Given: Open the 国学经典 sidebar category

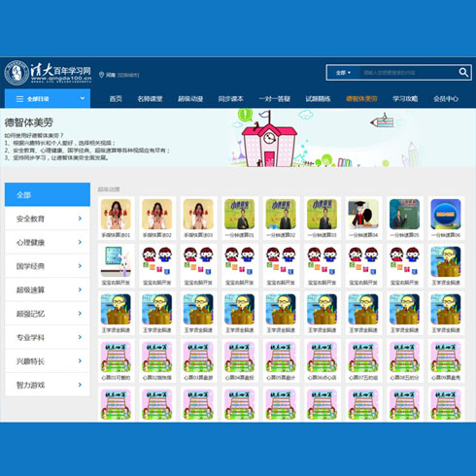Looking at the screenshot, I should [x=48, y=266].
